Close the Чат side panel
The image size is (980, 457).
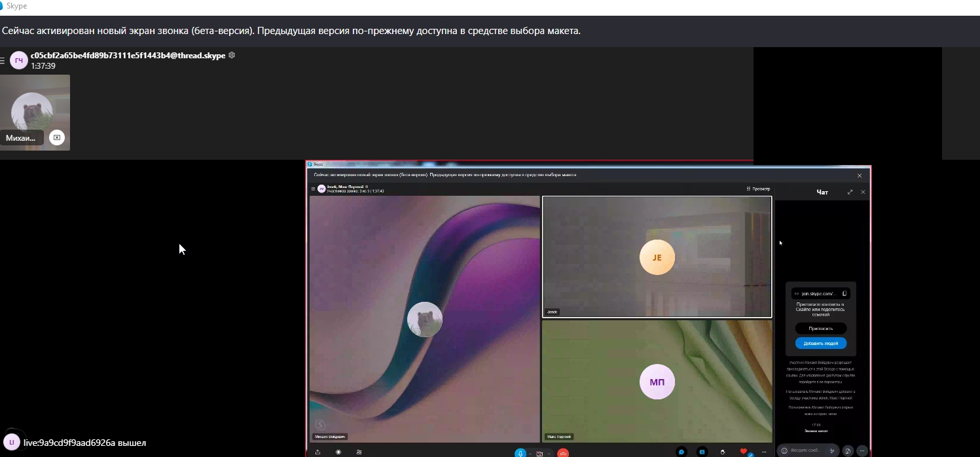[863, 192]
